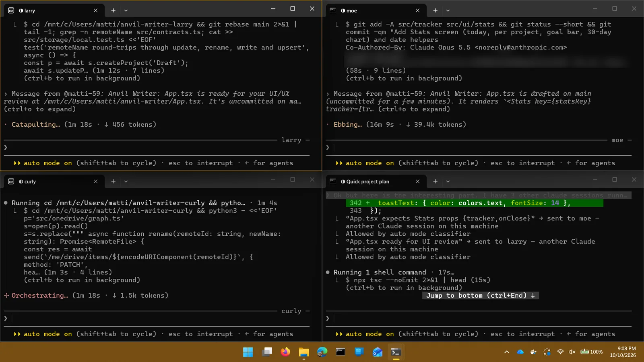Screen dimensions: 644x362
Task: Open a new tab in curly window
Action: point(113,181)
